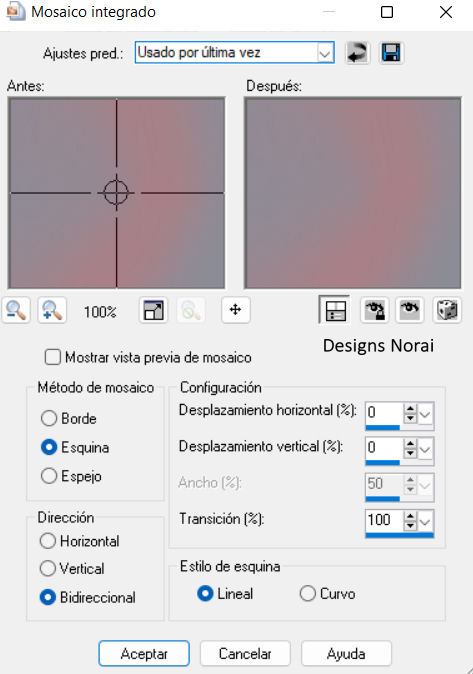Screen dimensions: 473x674
Task: Click the reset to default arrow icon
Action: coord(357,53)
